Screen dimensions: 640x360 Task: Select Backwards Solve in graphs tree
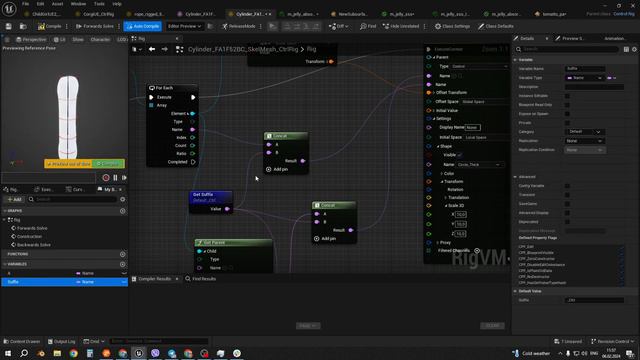tap(33, 244)
